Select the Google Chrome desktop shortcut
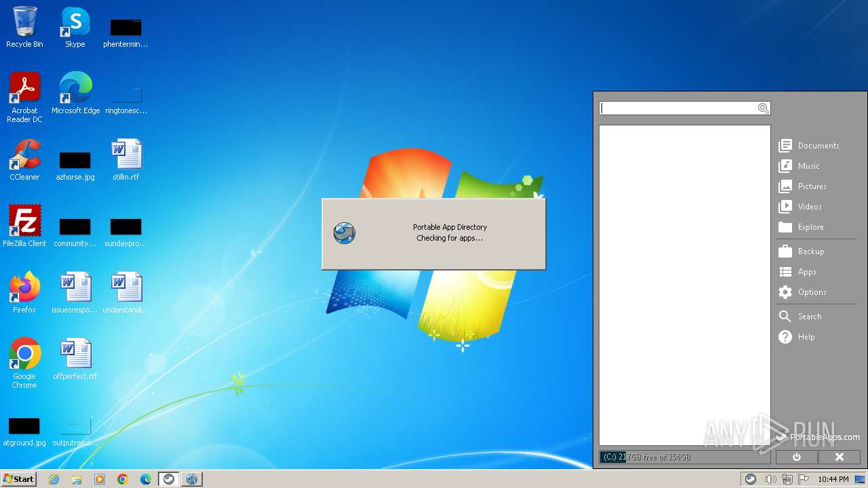 point(24,363)
